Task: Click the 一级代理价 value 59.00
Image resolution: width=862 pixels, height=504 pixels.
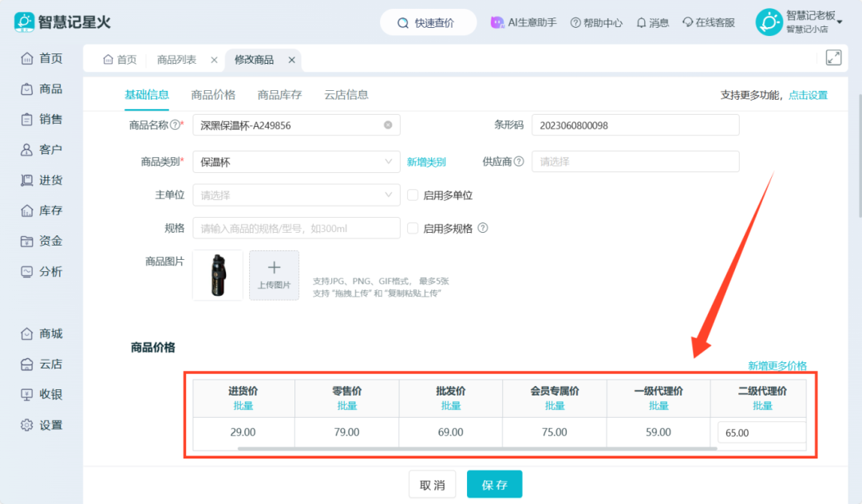Action: pos(658,432)
